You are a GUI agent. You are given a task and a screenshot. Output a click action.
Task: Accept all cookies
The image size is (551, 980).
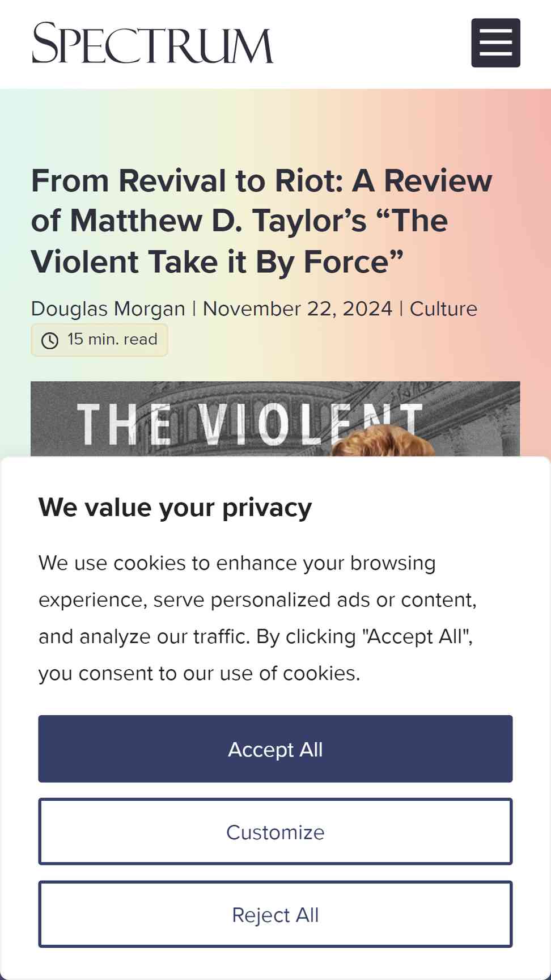coord(275,749)
